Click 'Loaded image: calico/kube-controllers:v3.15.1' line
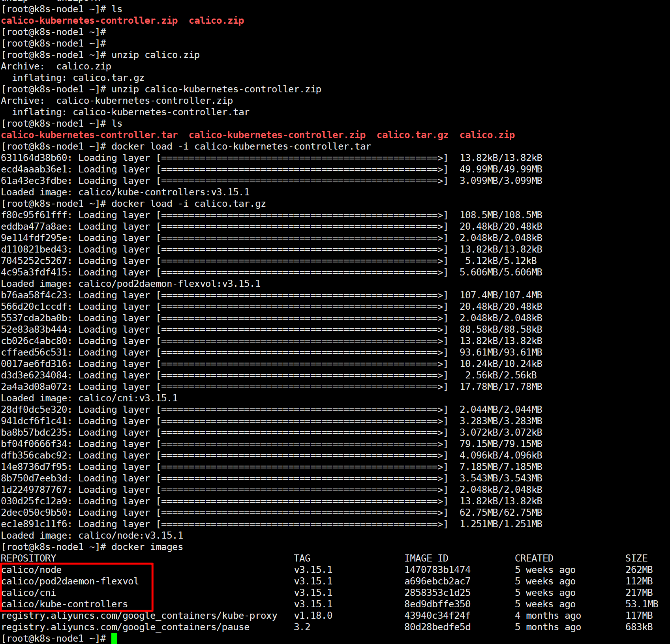 coord(126,192)
